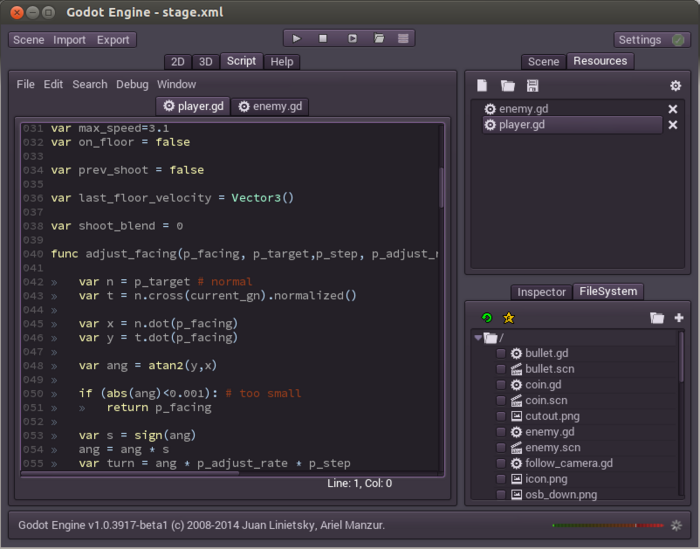Stop the running project
Viewport: 700px width, 549px height.
pyautogui.click(x=323, y=38)
